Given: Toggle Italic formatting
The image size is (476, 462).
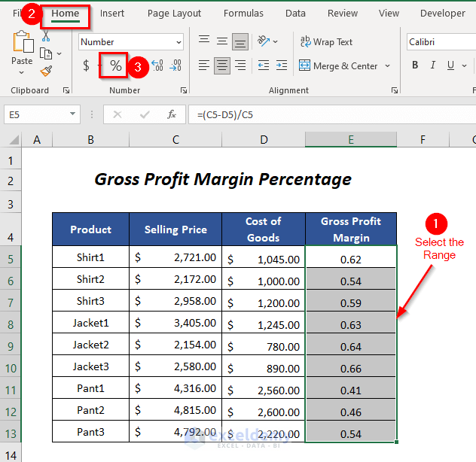Looking at the screenshot, I should (433, 65).
